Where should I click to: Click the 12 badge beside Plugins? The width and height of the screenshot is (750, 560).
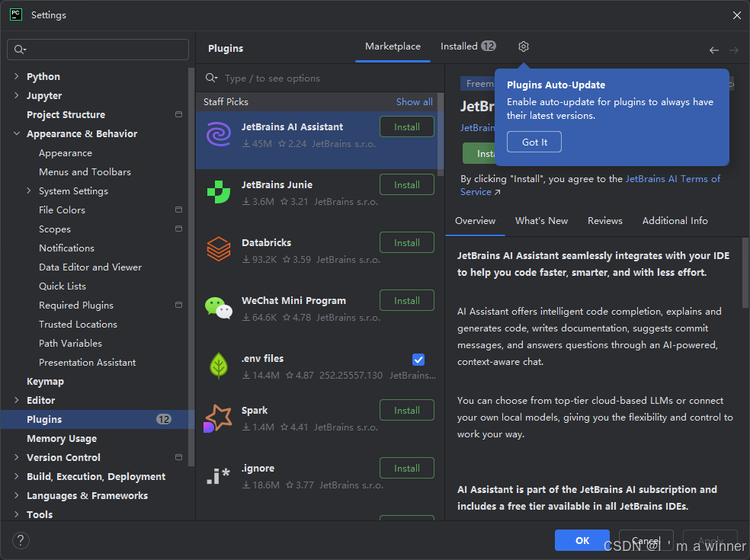coord(164,419)
